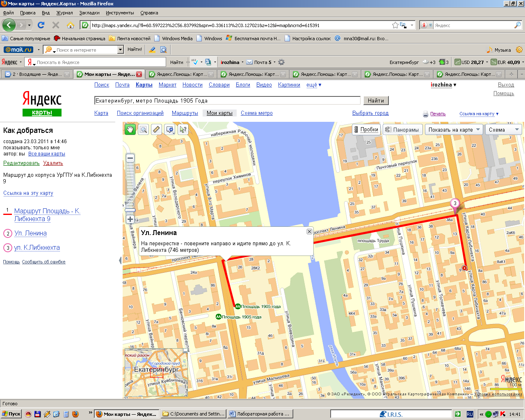Bookmark page with the star icon
The height and width of the screenshot is (420, 525).
(x=395, y=25)
